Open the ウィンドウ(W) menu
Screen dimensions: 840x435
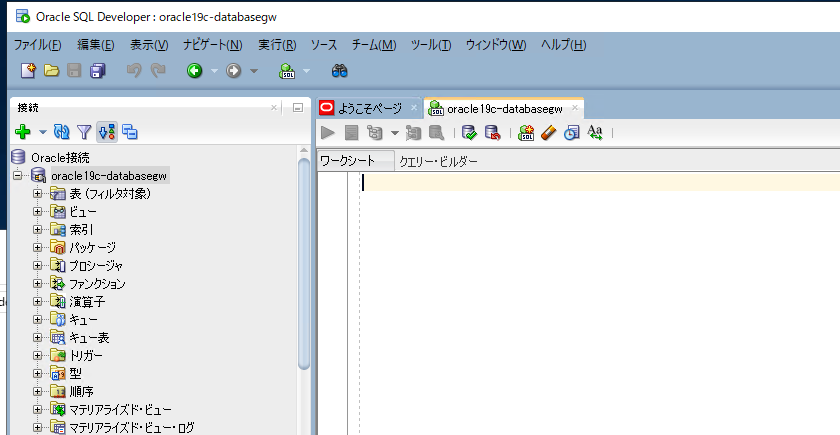click(x=496, y=44)
